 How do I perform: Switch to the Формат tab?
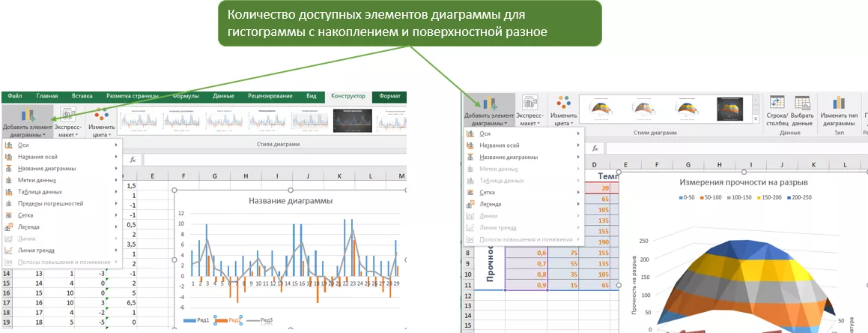click(389, 96)
